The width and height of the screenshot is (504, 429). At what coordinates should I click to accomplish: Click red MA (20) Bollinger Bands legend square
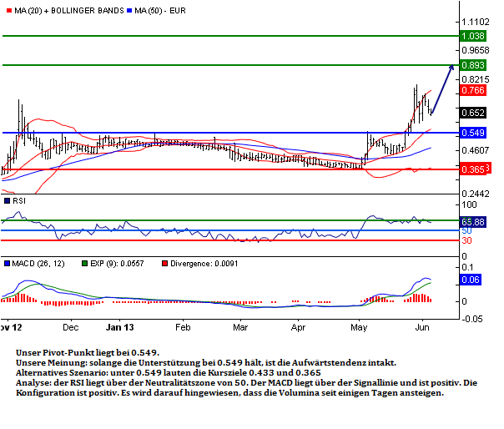point(5,10)
